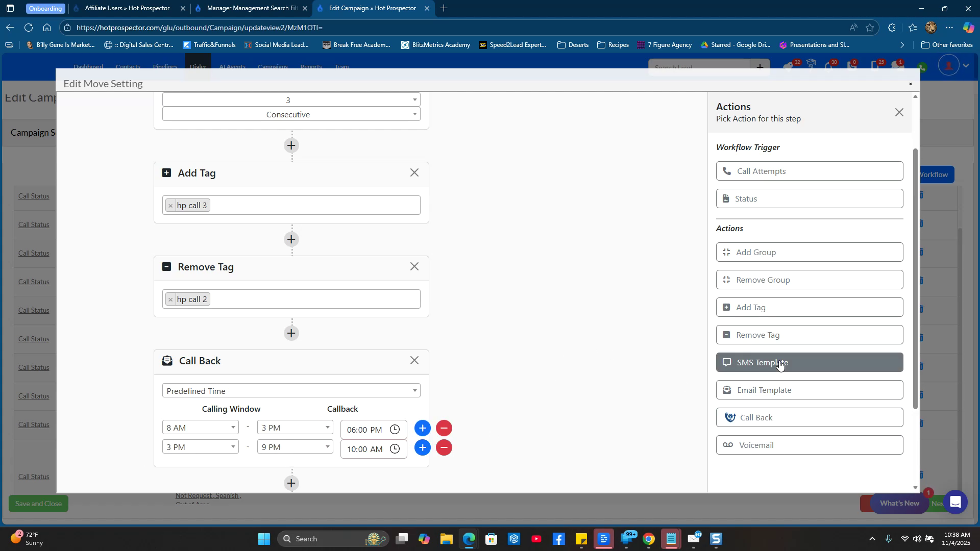
Task: Choose the Voicemail action
Action: [809, 445]
